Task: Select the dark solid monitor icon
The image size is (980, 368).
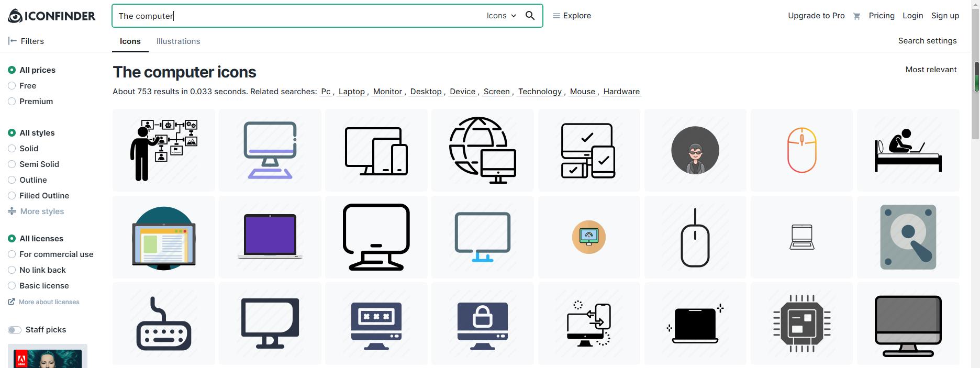Action: (270, 324)
